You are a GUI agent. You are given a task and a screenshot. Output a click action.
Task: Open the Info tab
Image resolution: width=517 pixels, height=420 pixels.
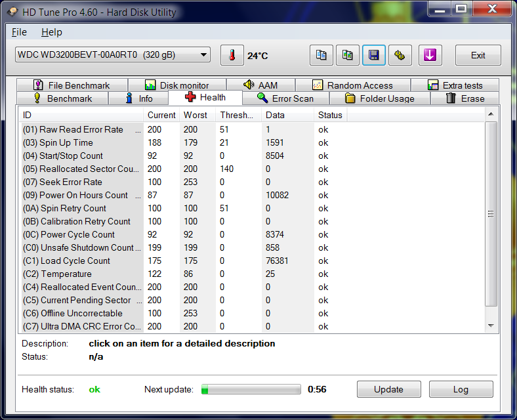pyautogui.click(x=139, y=98)
